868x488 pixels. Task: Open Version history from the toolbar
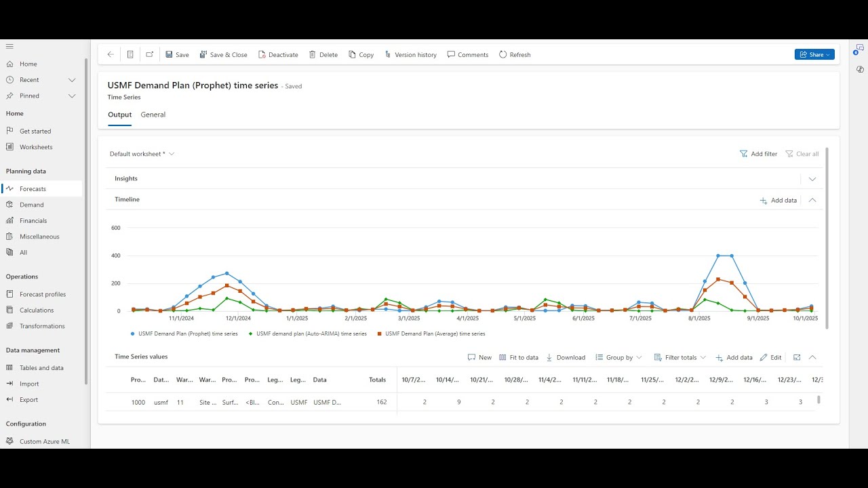410,55
